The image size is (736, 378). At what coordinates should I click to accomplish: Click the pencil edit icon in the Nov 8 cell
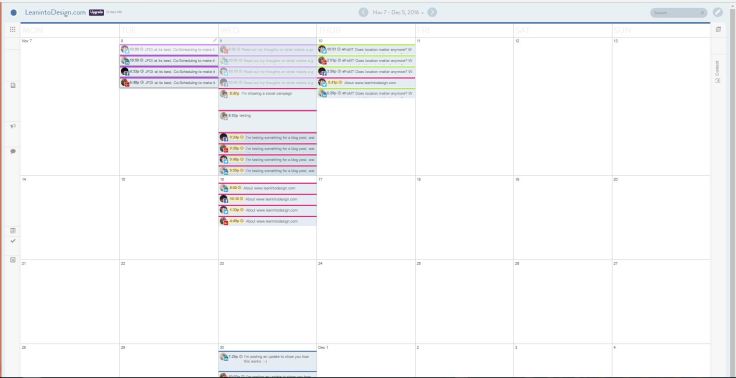click(215, 41)
